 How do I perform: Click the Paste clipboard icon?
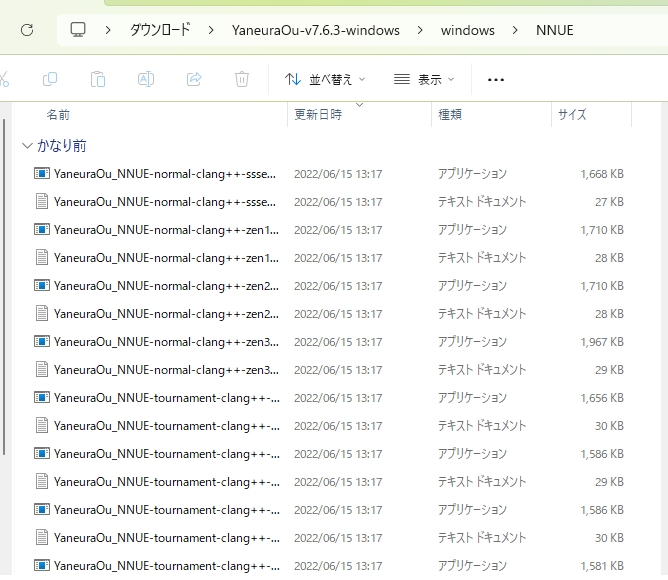pos(98,79)
